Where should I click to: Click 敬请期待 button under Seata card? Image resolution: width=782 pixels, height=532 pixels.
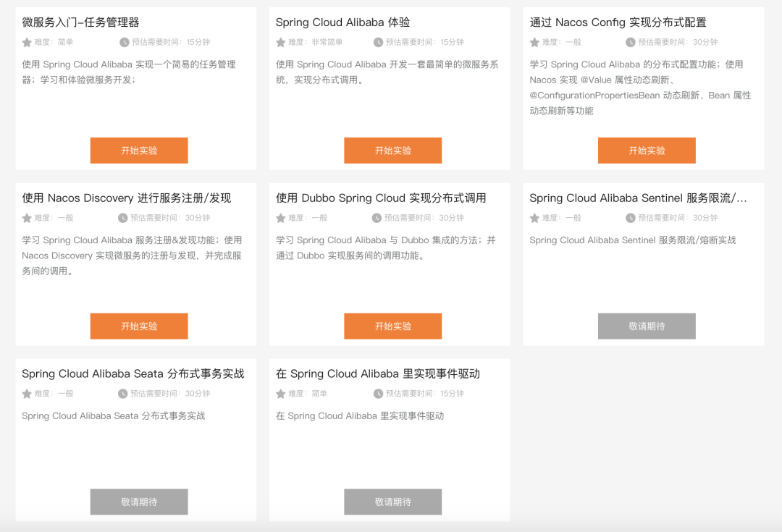coord(139,502)
